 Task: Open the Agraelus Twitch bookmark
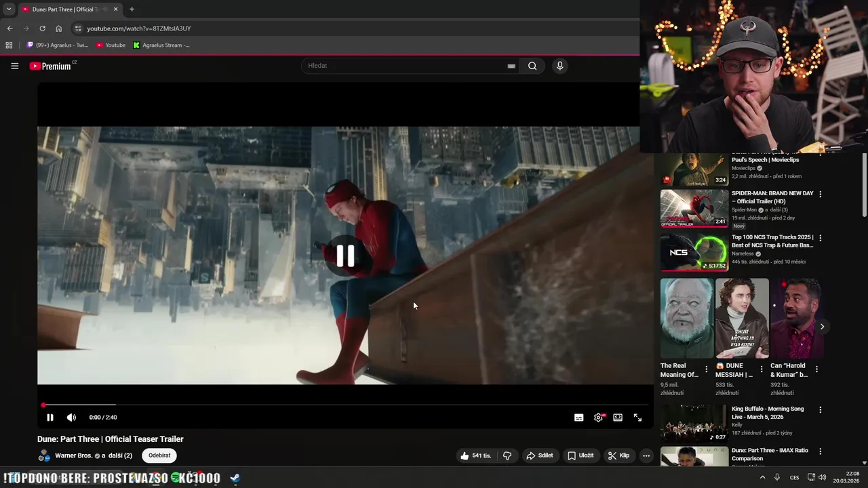58,45
